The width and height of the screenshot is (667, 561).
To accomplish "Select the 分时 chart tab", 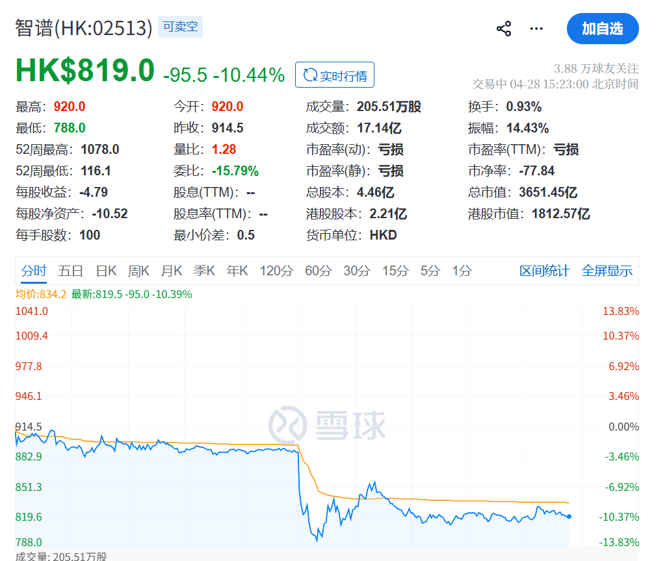I will [x=33, y=270].
